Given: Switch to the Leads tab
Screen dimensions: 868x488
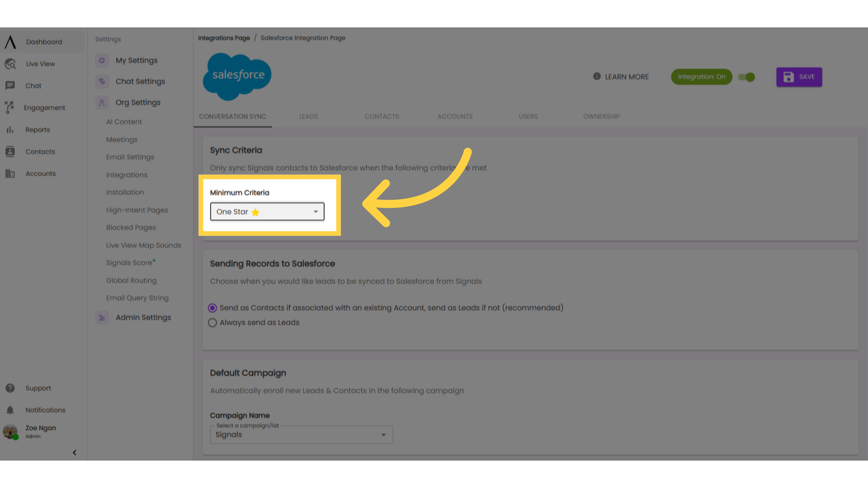Looking at the screenshot, I should (x=308, y=117).
